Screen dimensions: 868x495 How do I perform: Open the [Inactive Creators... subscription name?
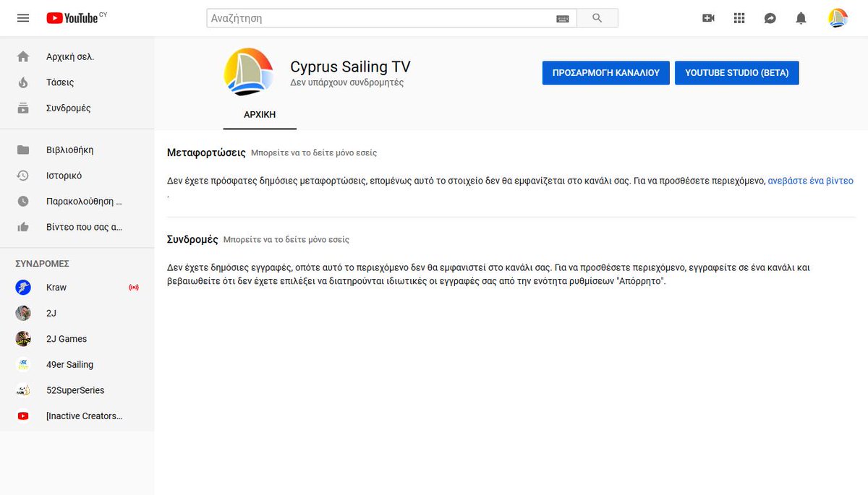tap(84, 416)
